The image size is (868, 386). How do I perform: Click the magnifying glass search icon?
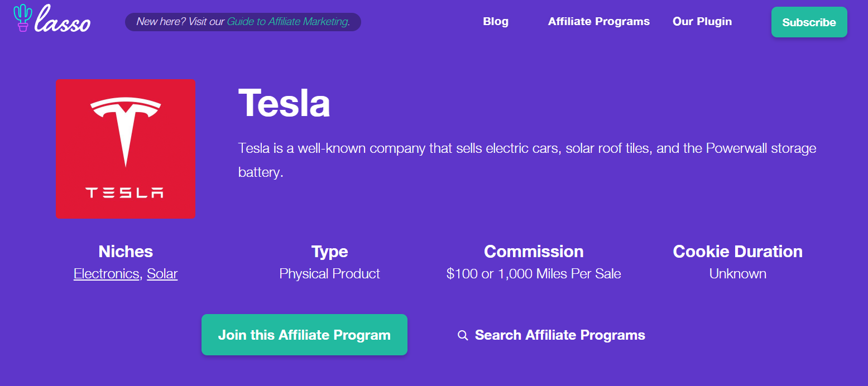pyautogui.click(x=463, y=335)
